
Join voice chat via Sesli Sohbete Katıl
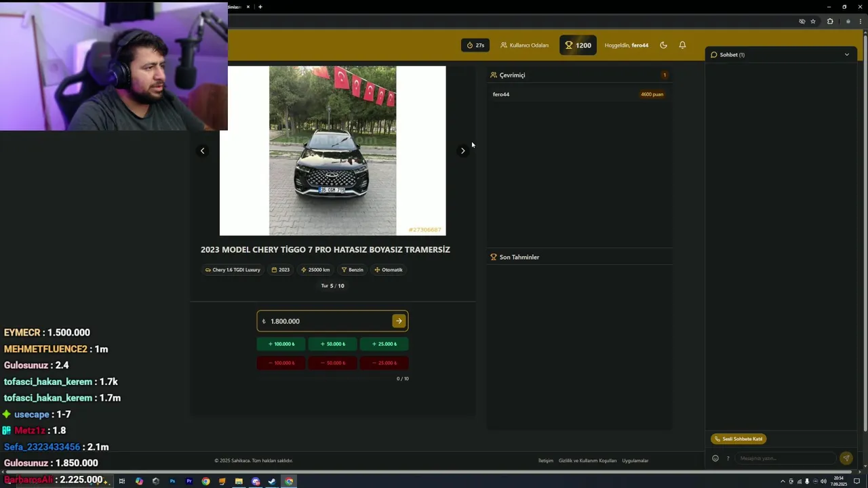coord(738,439)
